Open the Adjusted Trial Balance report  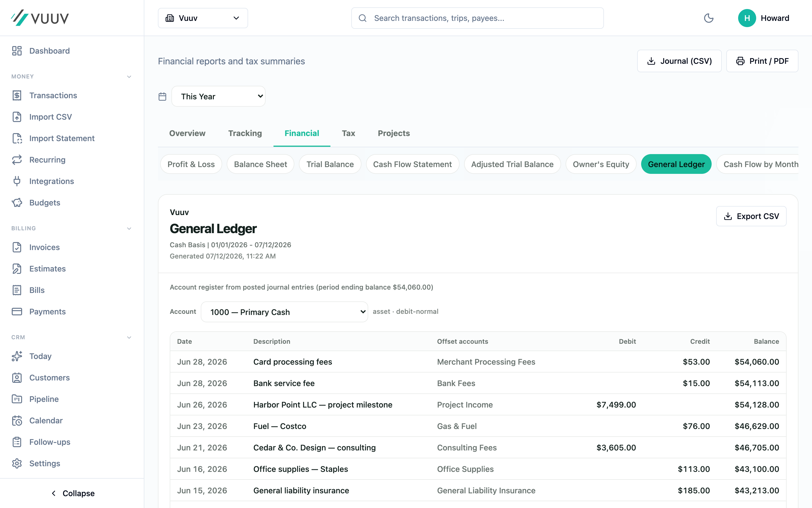[512, 164]
